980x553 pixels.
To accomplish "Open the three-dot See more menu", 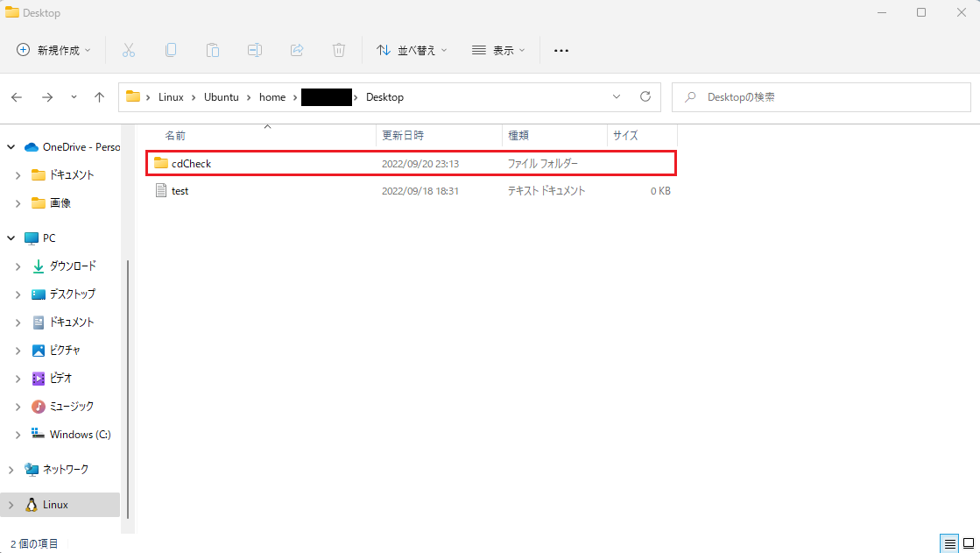I will (561, 51).
